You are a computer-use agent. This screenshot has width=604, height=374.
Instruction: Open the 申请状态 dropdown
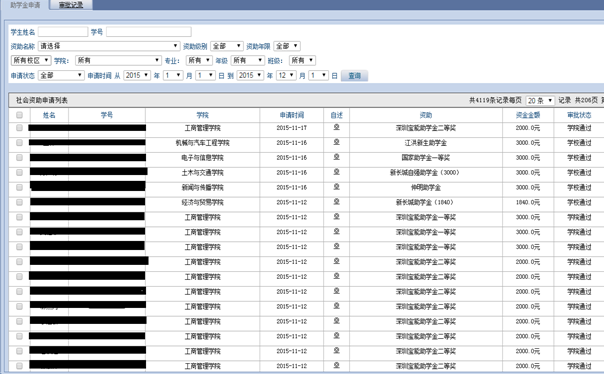pyautogui.click(x=61, y=75)
